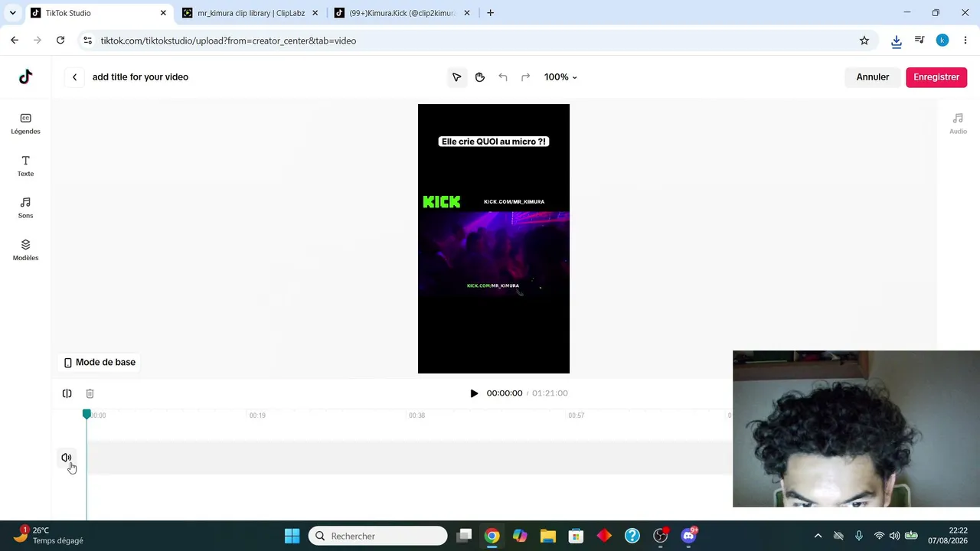Image resolution: width=980 pixels, height=551 pixels.
Task: Bookmark this page with the star
Action: point(864,41)
